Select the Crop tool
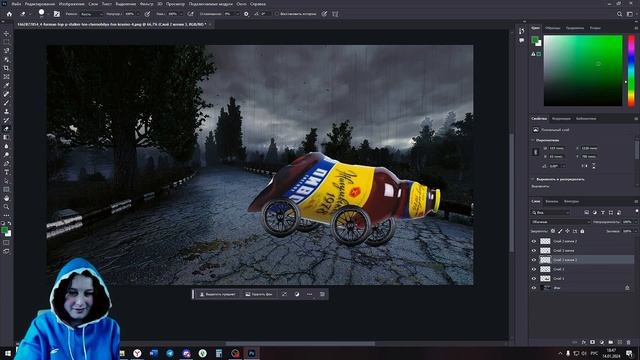 click(x=7, y=68)
